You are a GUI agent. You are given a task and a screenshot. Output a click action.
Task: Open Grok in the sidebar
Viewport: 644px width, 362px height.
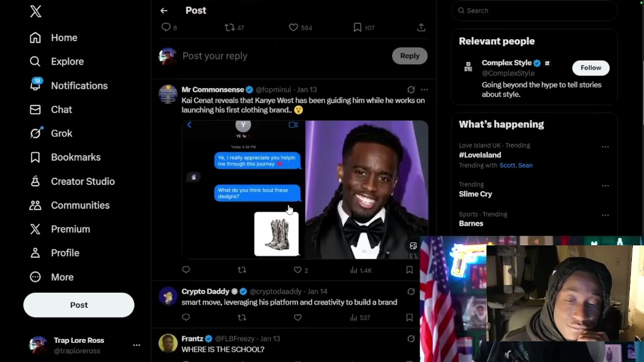[51, 133]
